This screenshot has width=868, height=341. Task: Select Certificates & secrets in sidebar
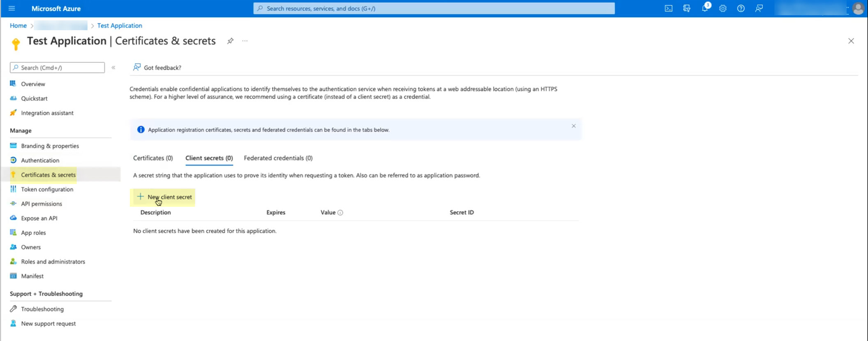tap(48, 175)
